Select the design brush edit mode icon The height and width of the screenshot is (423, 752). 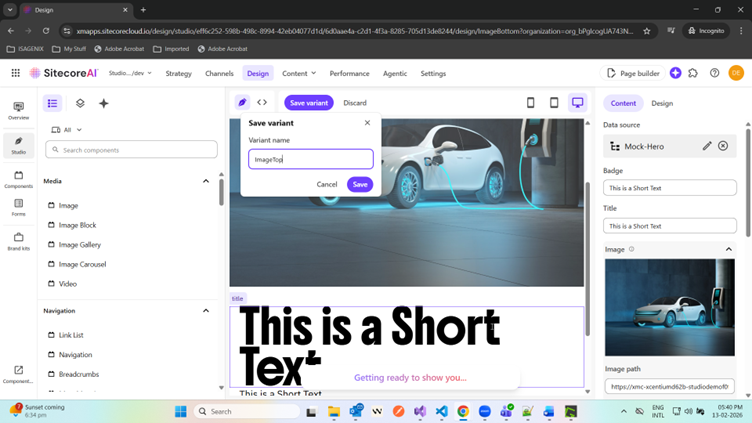pos(242,102)
